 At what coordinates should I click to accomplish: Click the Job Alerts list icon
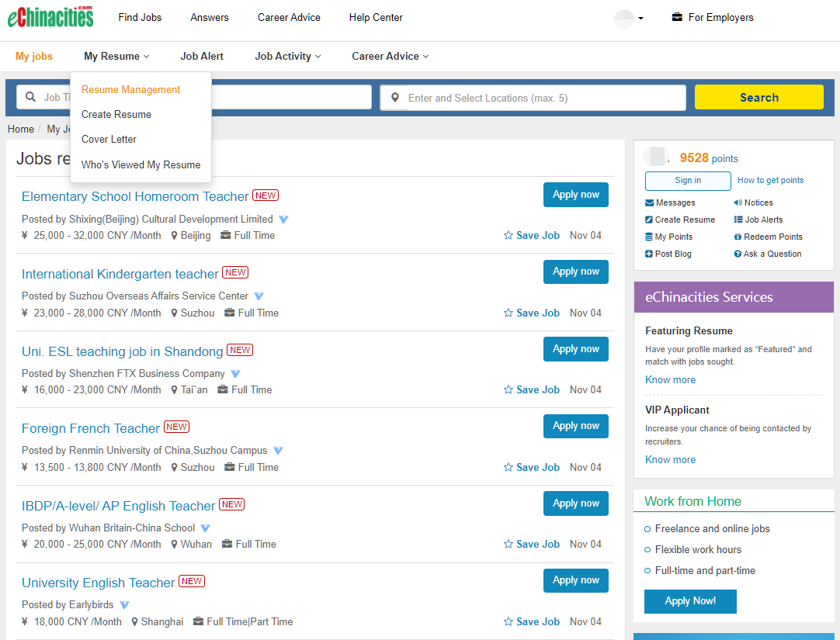pos(738,220)
